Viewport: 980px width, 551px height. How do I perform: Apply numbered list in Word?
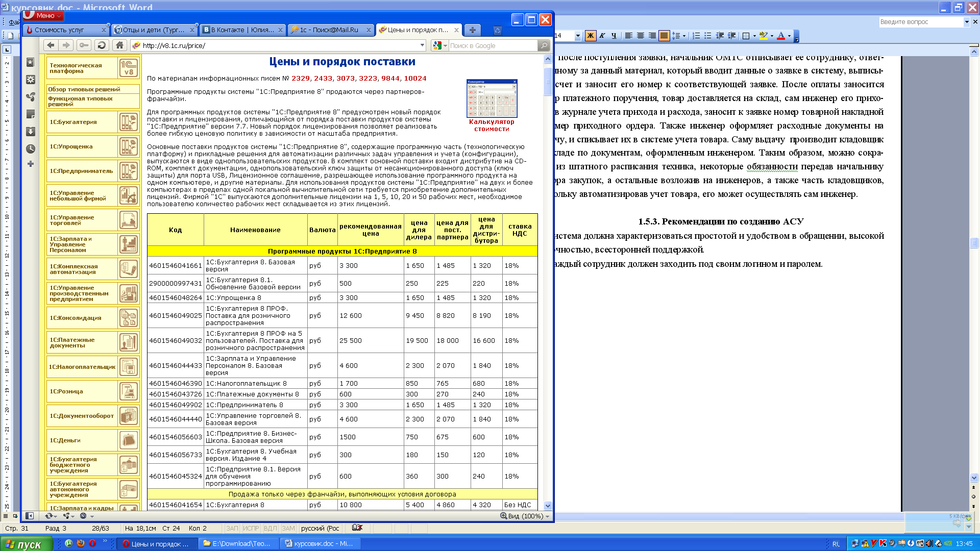pos(696,36)
